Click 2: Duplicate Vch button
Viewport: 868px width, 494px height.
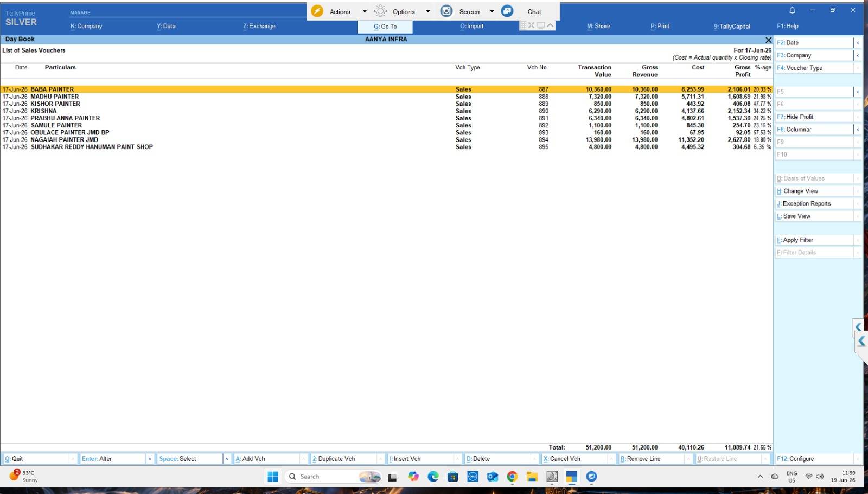344,459
